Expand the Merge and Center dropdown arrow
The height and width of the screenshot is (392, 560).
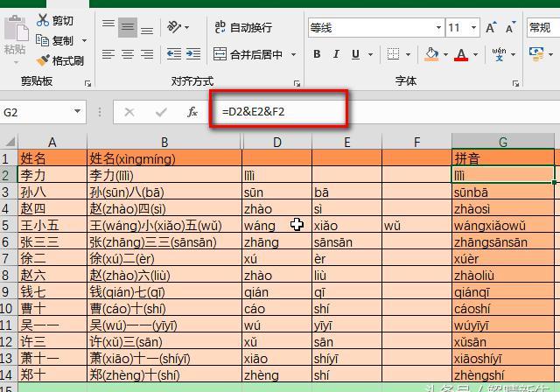(294, 54)
